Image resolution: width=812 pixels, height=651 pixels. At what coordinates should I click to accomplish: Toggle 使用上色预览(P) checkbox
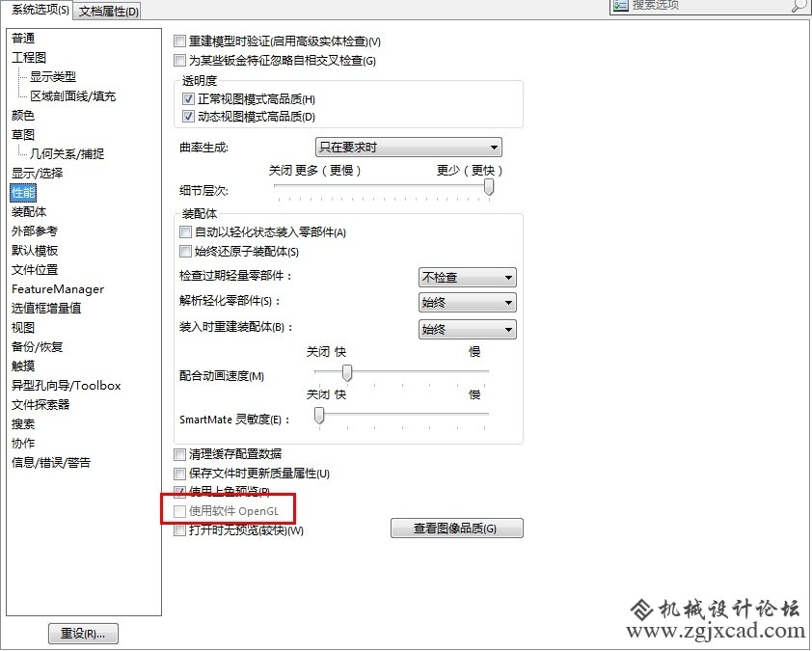(x=179, y=491)
